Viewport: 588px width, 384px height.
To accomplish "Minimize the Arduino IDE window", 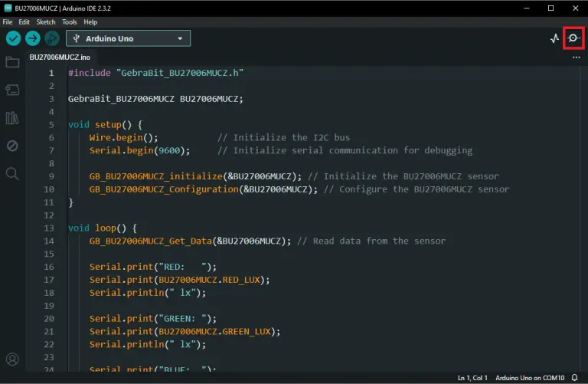I will pos(527,8).
